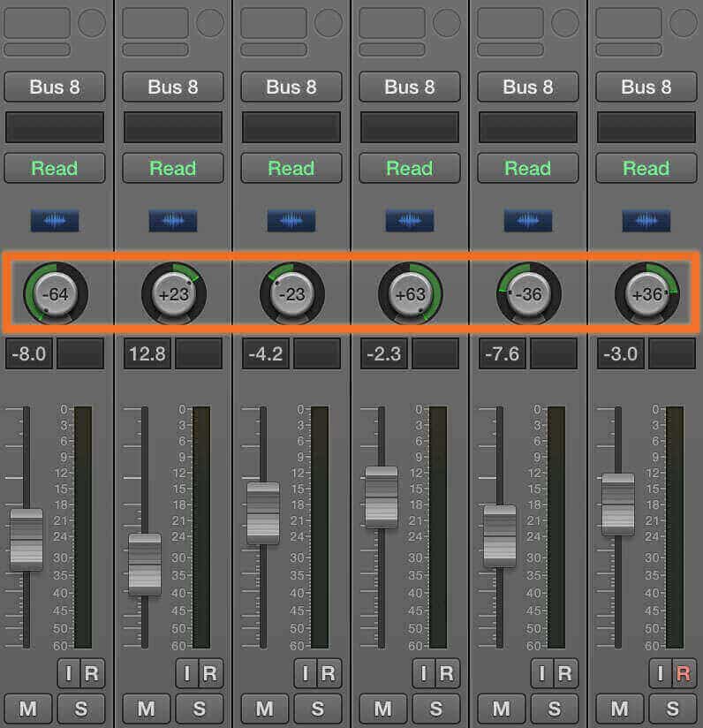
Task: Click the waveform icon on the +63 pan strip
Action: pyautogui.click(x=410, y=221)
